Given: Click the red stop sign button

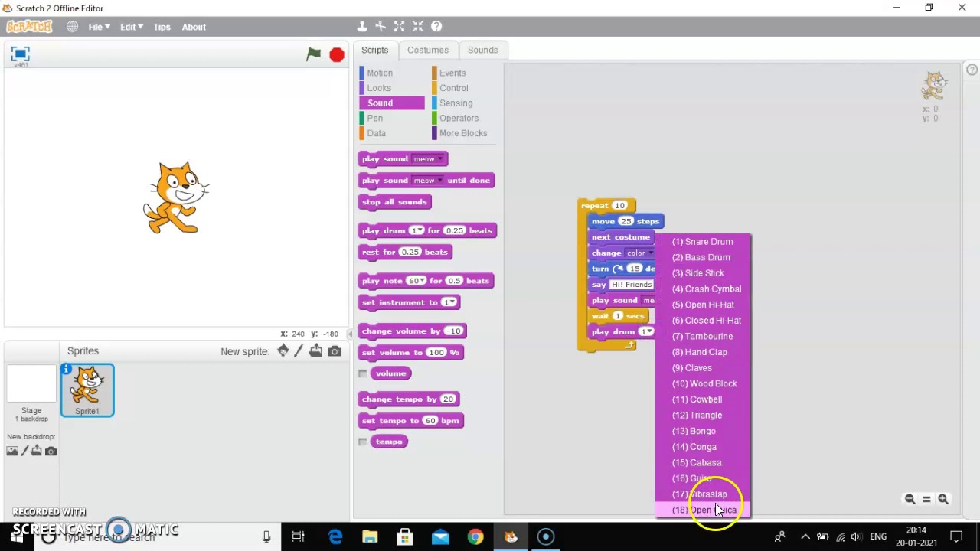Looking at the screenshot, I should click(337, 54).
